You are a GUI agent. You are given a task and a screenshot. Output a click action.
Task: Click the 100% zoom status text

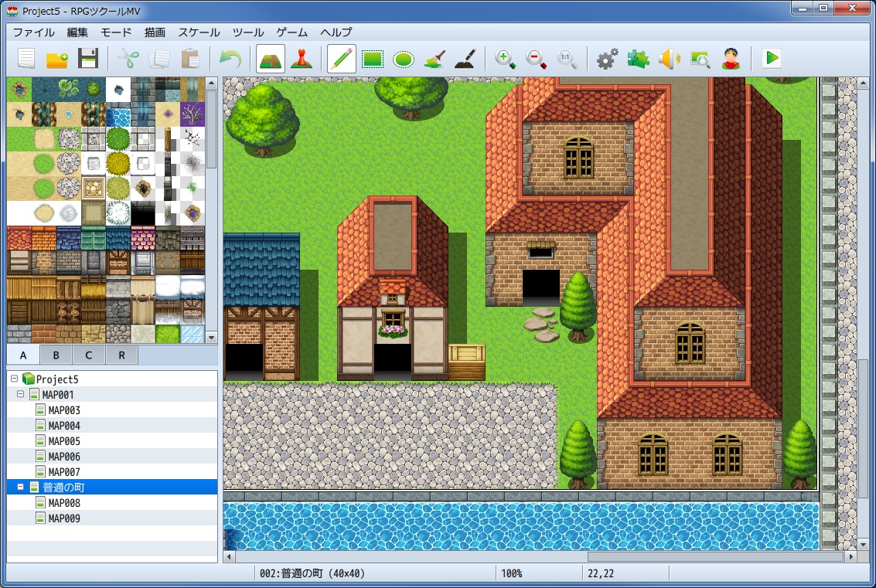point(512,573)
